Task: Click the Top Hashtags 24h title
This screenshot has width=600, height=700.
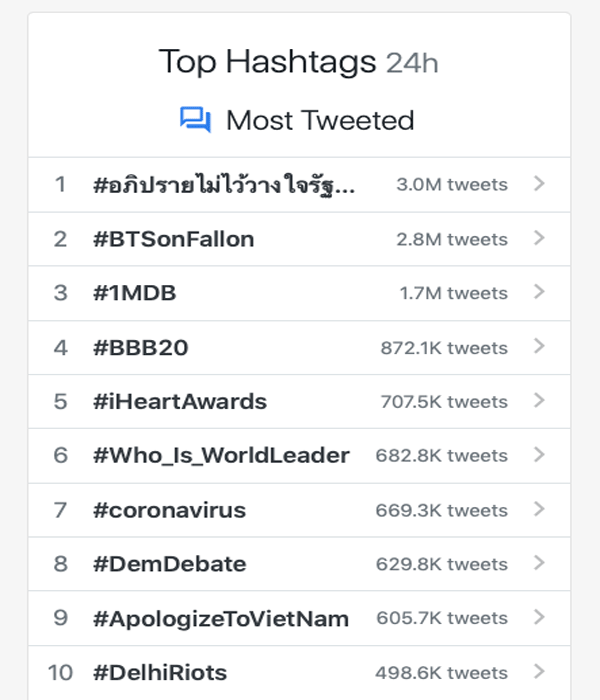Action: click(x=298, y=62)
